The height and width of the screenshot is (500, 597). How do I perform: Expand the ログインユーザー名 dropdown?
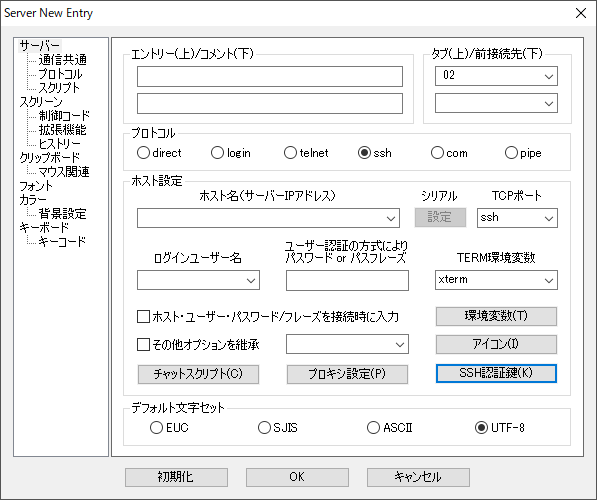point(198,280)
